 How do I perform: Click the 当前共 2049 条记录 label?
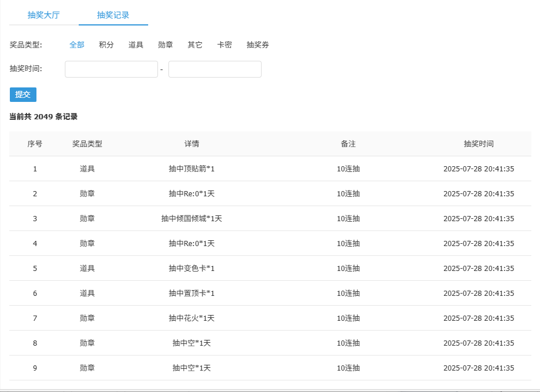point(42,116)
